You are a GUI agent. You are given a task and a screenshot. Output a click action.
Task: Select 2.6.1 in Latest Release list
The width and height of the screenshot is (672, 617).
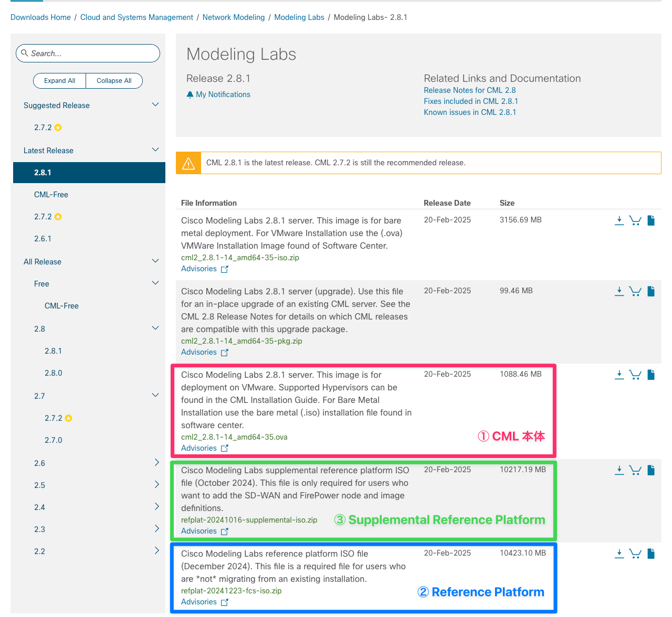(x=43, y=239)
